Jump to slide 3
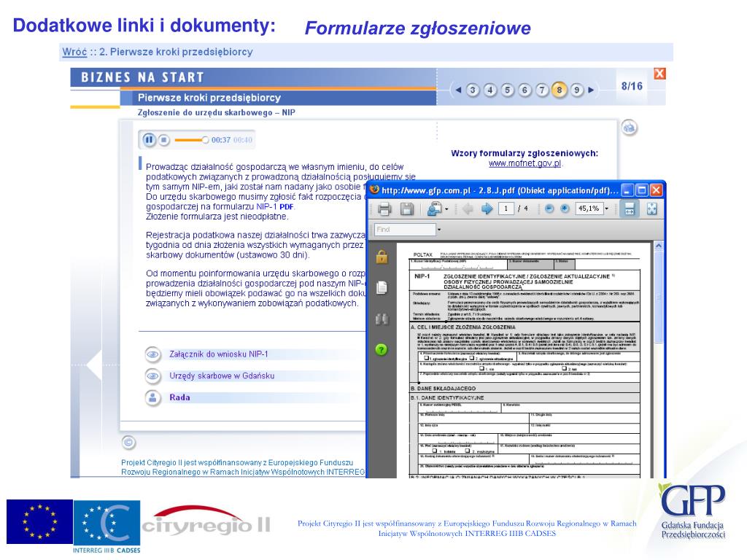Screen dimensions: 747x560 coord(473,90)
